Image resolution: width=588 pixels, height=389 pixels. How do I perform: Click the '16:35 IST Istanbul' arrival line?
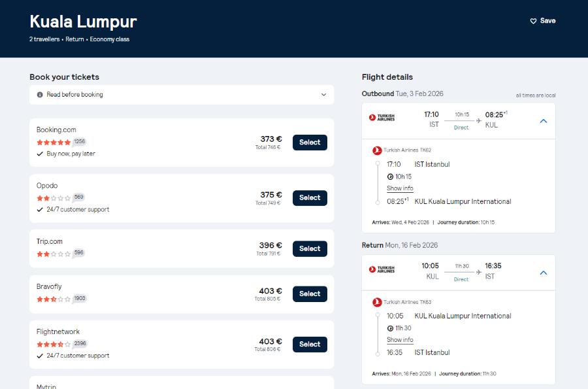coord(418,352)
